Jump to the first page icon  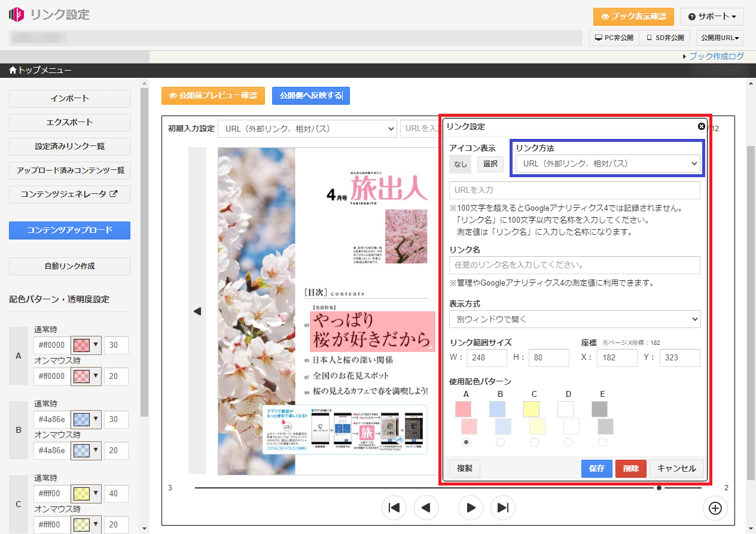tap(394, 508)
